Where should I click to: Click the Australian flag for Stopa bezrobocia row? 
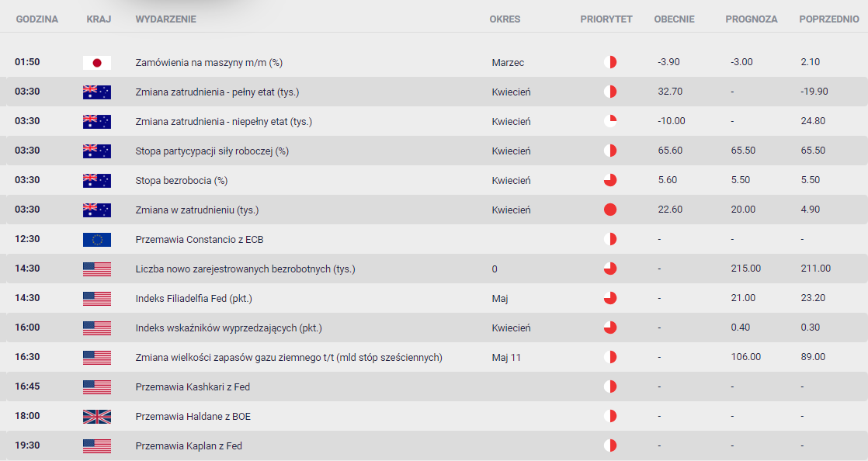point(97,180)
